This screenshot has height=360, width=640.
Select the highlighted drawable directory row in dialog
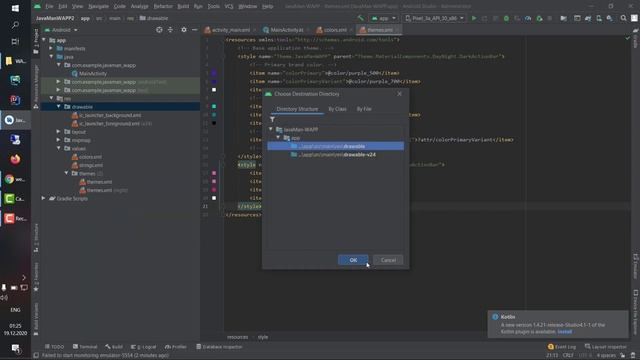(x=336, y=146)
